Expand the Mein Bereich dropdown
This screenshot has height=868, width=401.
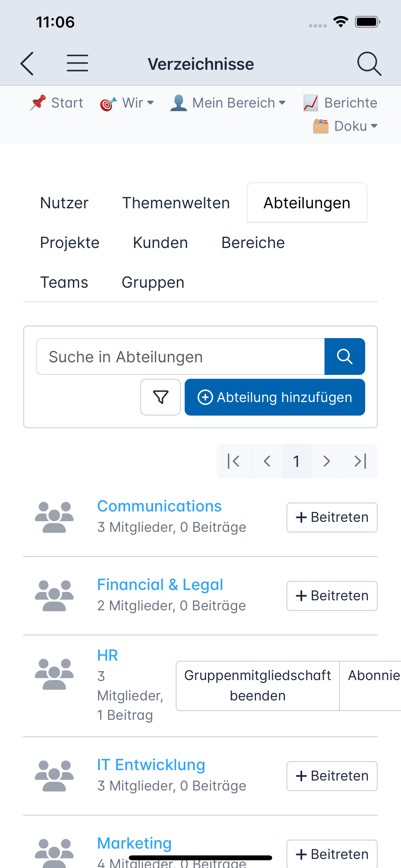point(228,103)
